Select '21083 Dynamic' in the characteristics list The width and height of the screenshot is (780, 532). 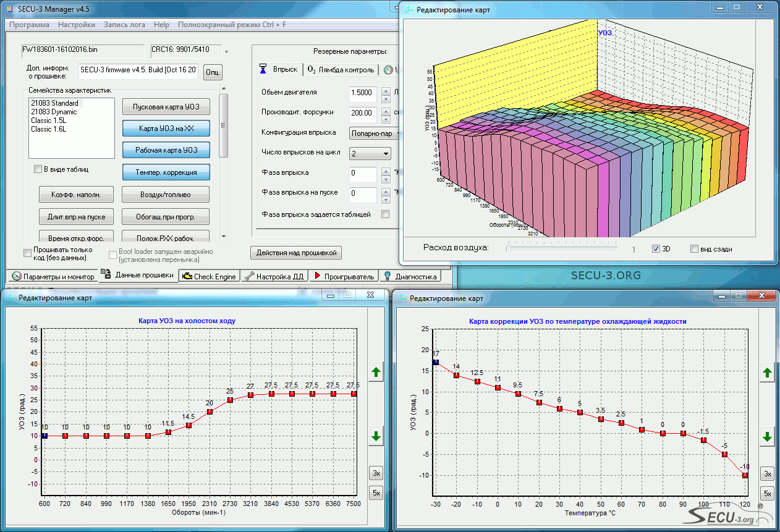click(x=54, y=112)
